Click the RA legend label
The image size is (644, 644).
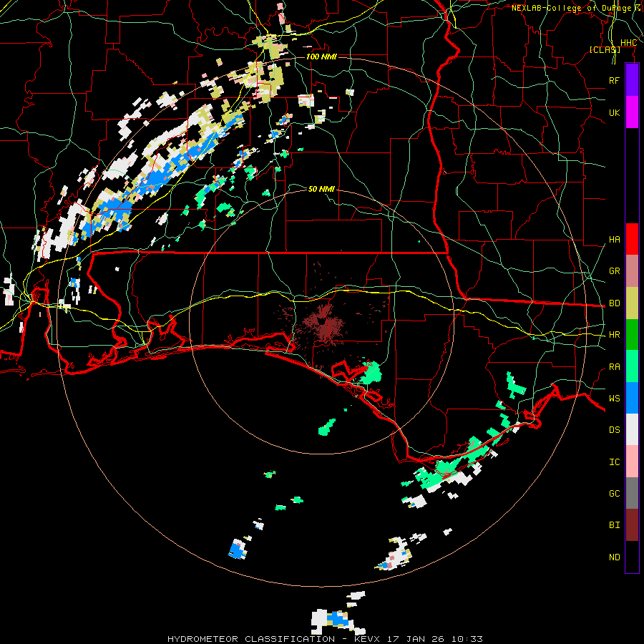[x=615, y=367]
